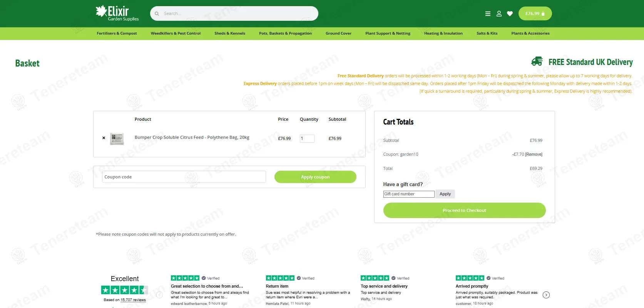The image size is (644, 308).
Task: Click the quantity field showing 1
Action: [307, 138]
